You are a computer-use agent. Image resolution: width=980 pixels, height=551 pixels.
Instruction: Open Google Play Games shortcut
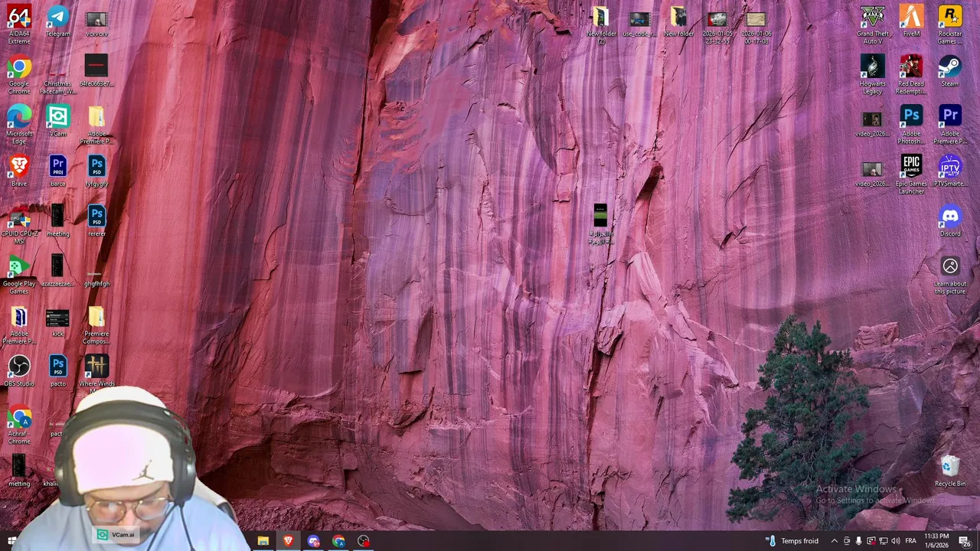[x=19, y=275]
